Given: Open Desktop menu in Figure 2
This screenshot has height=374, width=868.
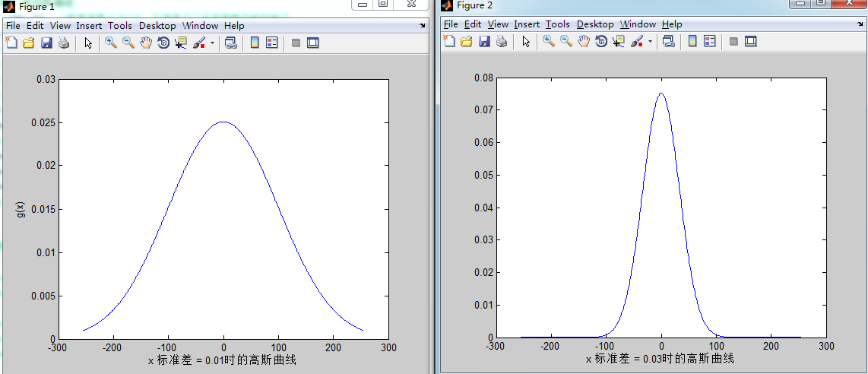Looking at the screenshot, I should pos(595,24).
